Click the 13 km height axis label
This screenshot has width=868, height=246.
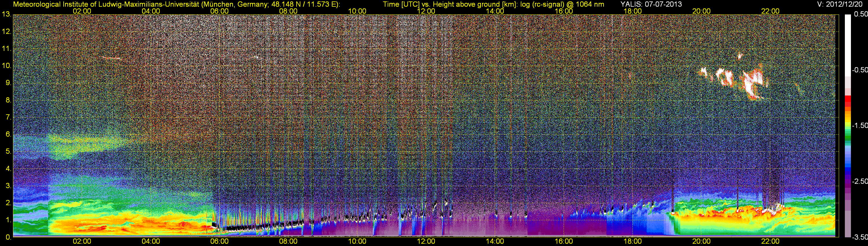6,14
